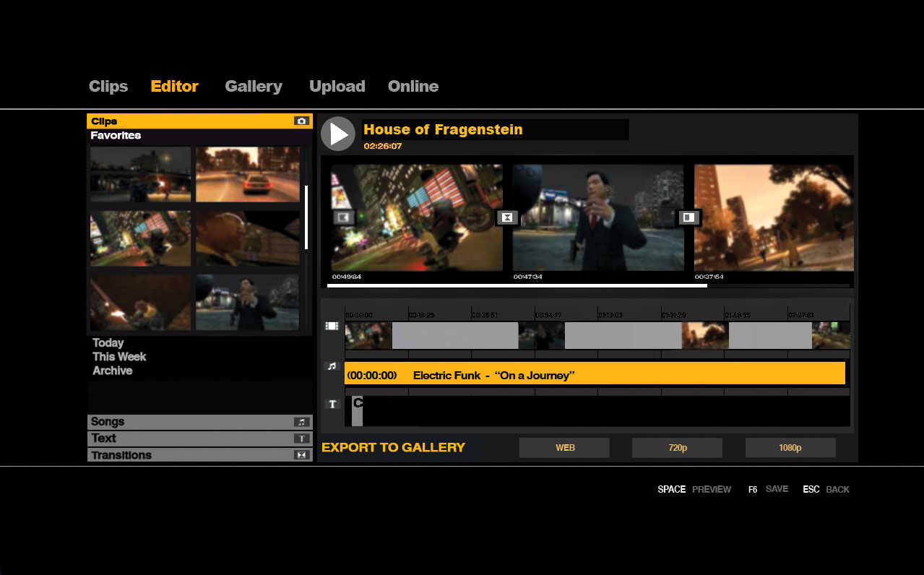Select the Editor tab

pos(174,87)
